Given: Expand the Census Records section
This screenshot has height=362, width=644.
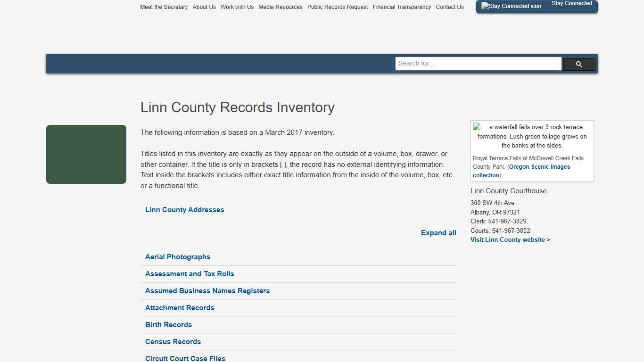Looking at the screenshot, I should [173, 341].
